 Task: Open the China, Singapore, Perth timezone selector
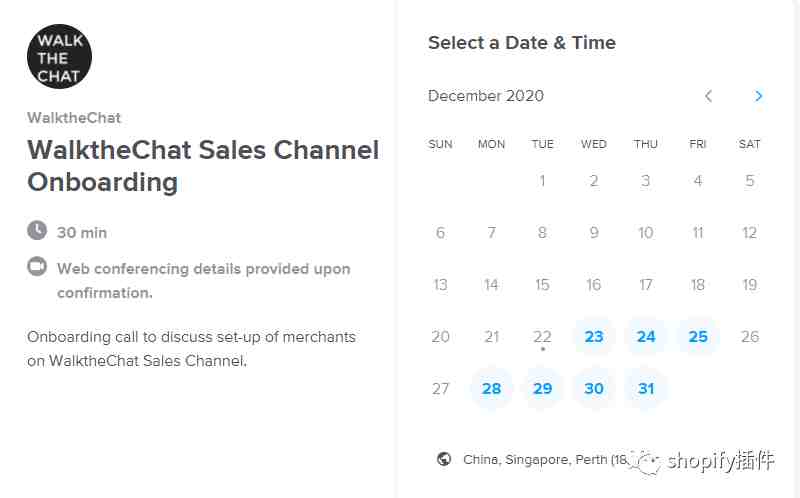click(x=545, y=459)
